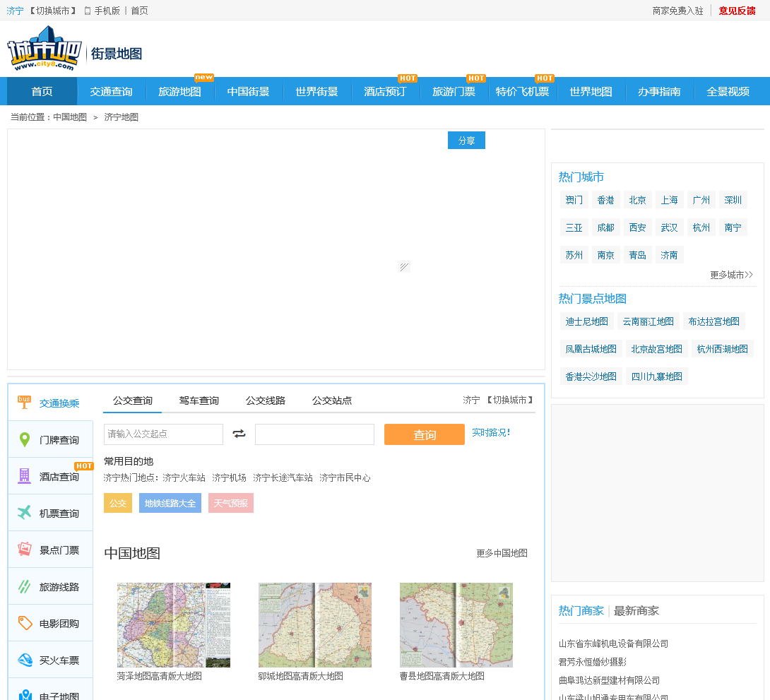The width and height of the screenshot is (770, 700).
Task: Select 澳门 in hot cities
Action: (x=574, y=200)
